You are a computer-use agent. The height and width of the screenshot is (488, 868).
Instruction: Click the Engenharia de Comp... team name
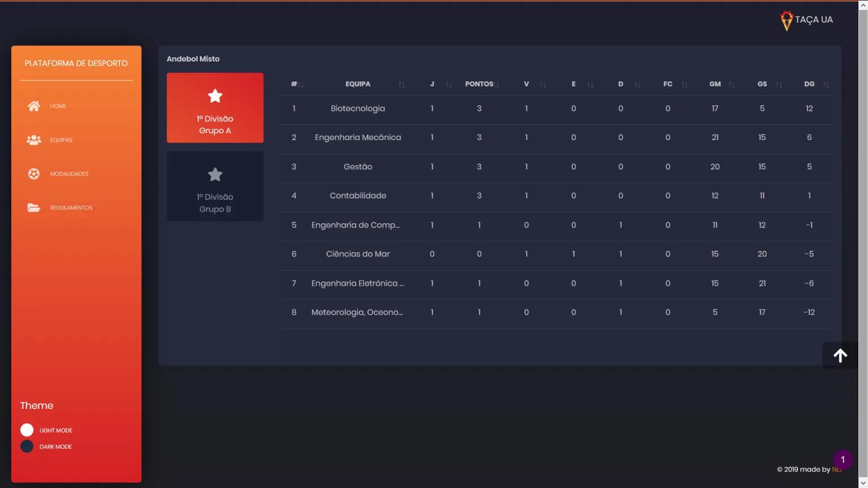355,225
